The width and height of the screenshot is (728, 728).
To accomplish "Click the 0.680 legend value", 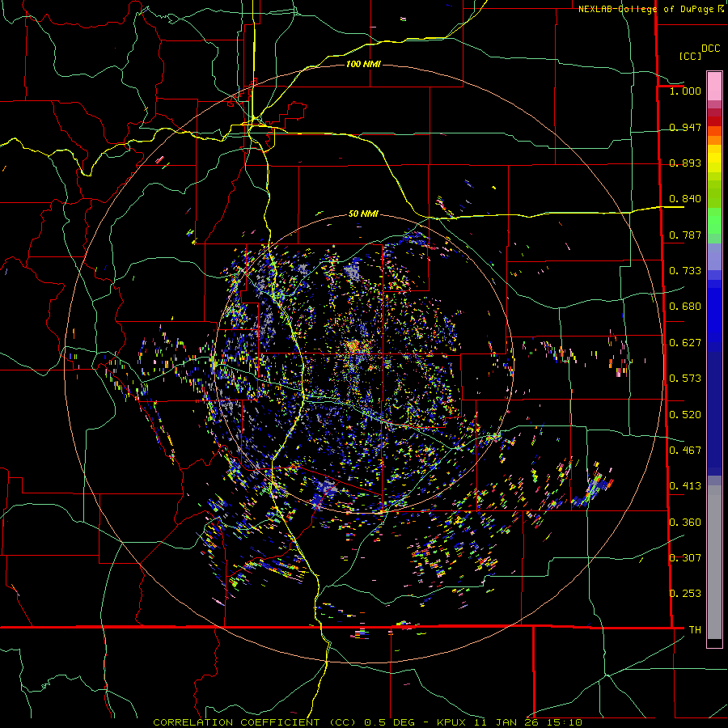I will point(685,307).
